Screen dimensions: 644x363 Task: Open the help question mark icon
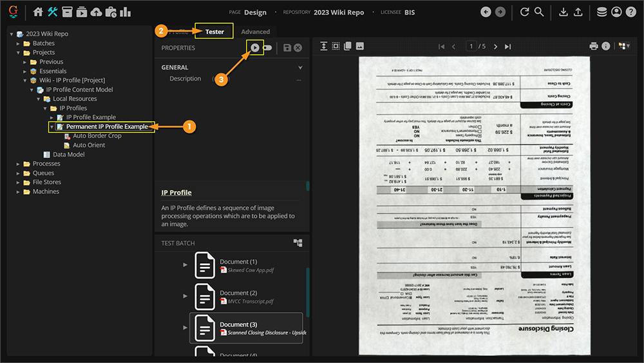click(631, 12)
